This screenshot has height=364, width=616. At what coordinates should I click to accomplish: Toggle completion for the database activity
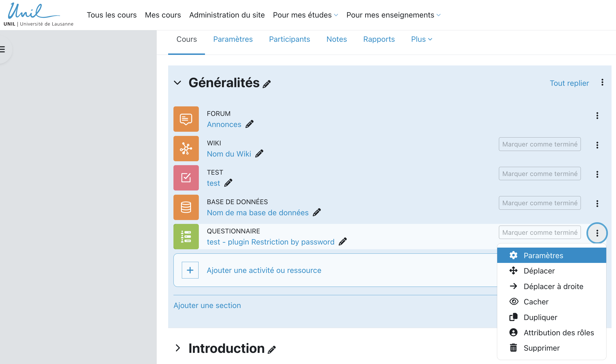540,203
